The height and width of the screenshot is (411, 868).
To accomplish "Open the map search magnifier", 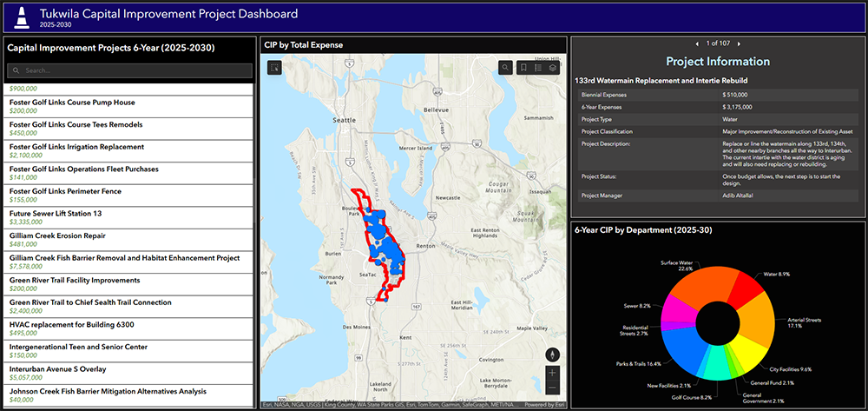I will (506, 67).
